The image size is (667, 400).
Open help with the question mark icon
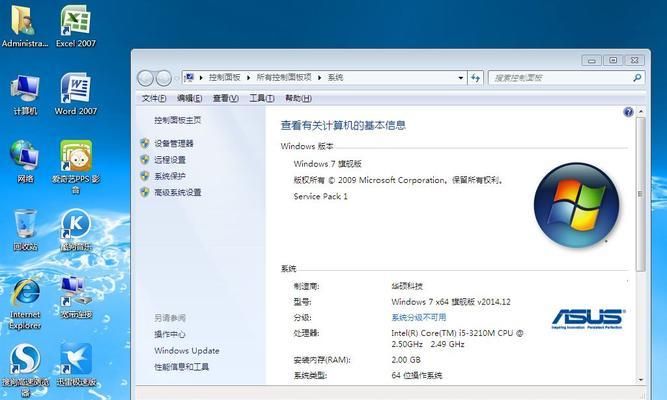[628, 112]
